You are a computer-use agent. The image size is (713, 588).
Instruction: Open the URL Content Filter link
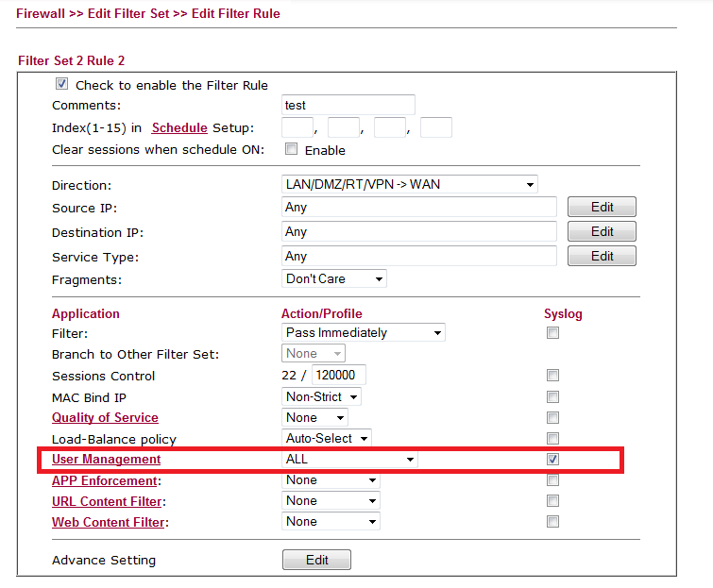point(107,500)
